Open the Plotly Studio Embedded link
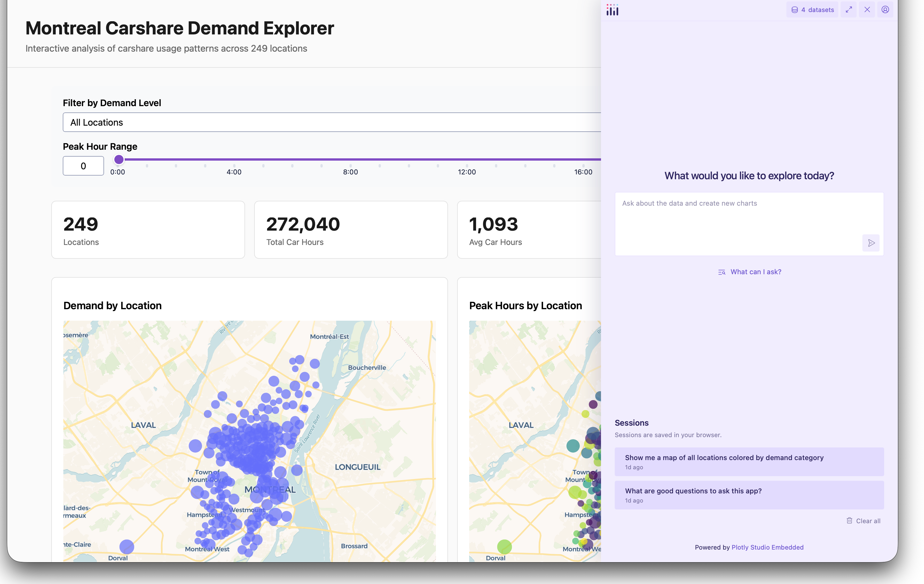 pyautogui.click(x=768, y=548)
